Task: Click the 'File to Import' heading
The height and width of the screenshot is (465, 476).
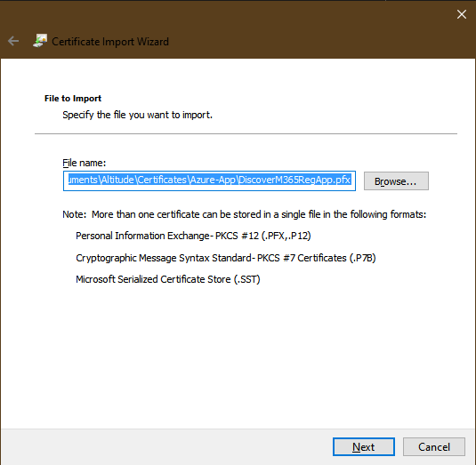Action: pos(73,99)
